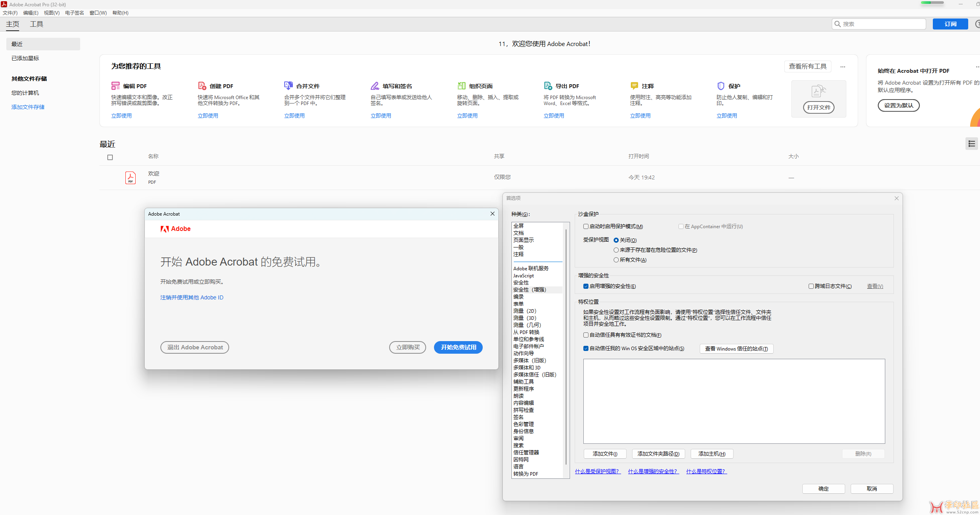Open the 视图(V) menu
Screen dimensions: 980x515
coord(51,13)
